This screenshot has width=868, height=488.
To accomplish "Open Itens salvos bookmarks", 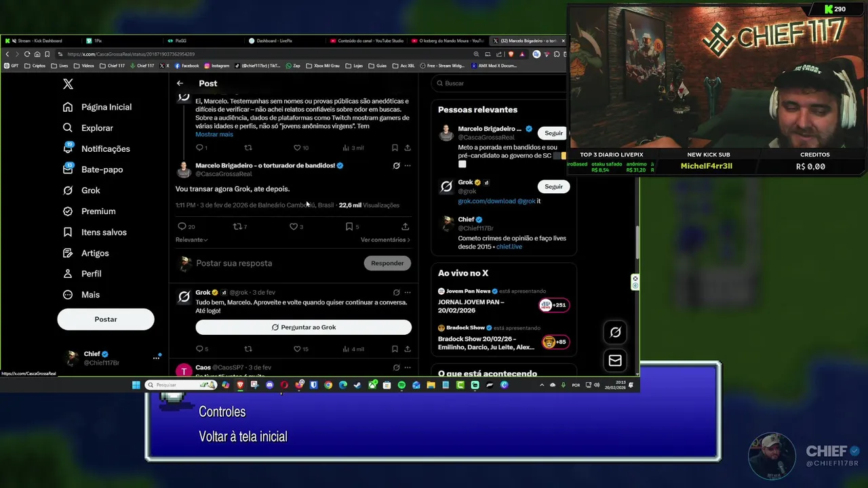I will click(95, 232).
